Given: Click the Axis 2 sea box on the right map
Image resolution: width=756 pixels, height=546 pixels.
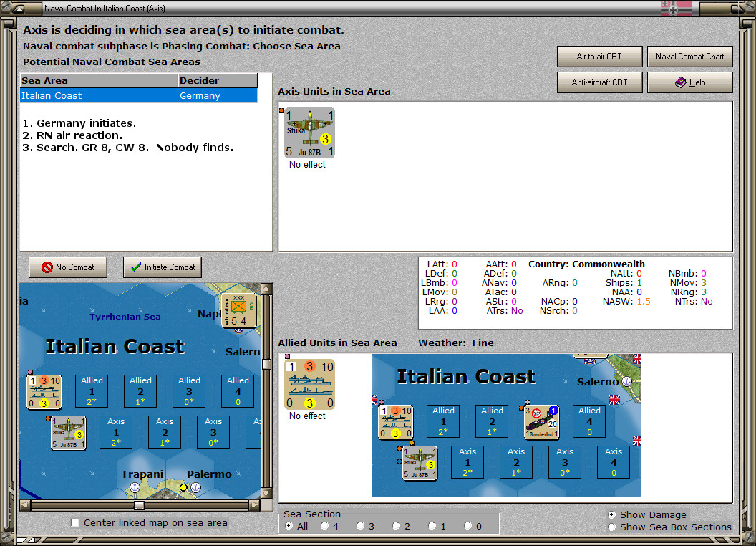Looking at the screenshot, I should click(516, 462).
